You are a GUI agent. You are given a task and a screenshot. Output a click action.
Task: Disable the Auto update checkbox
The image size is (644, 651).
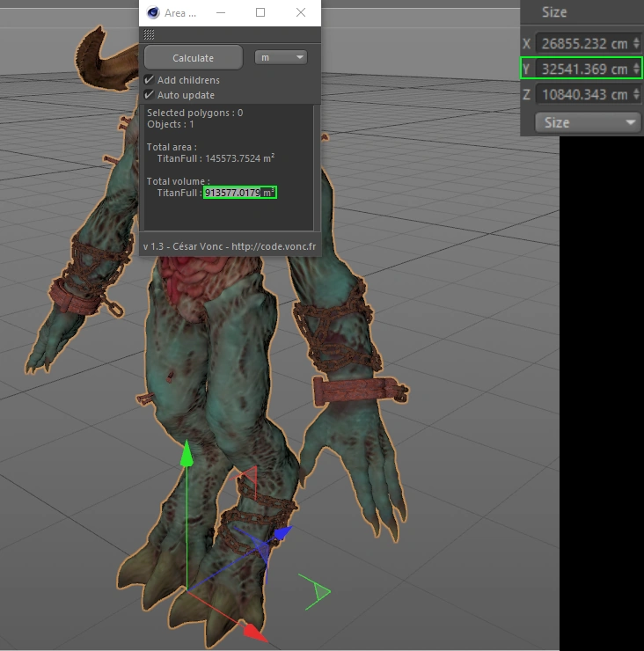(150, 95)
